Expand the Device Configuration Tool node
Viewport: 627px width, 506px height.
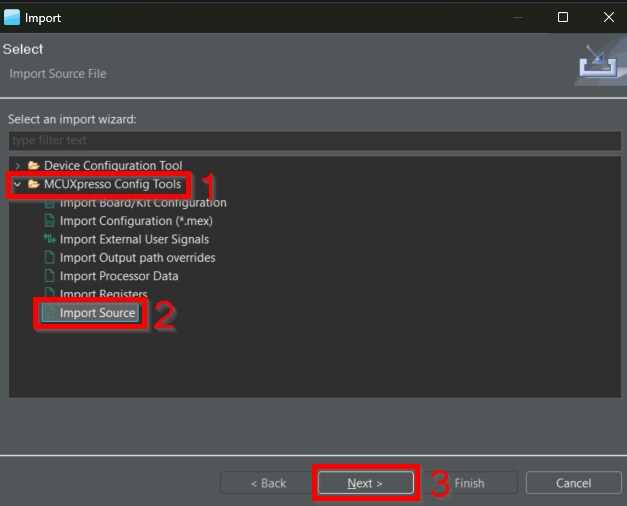coord(17,166)
